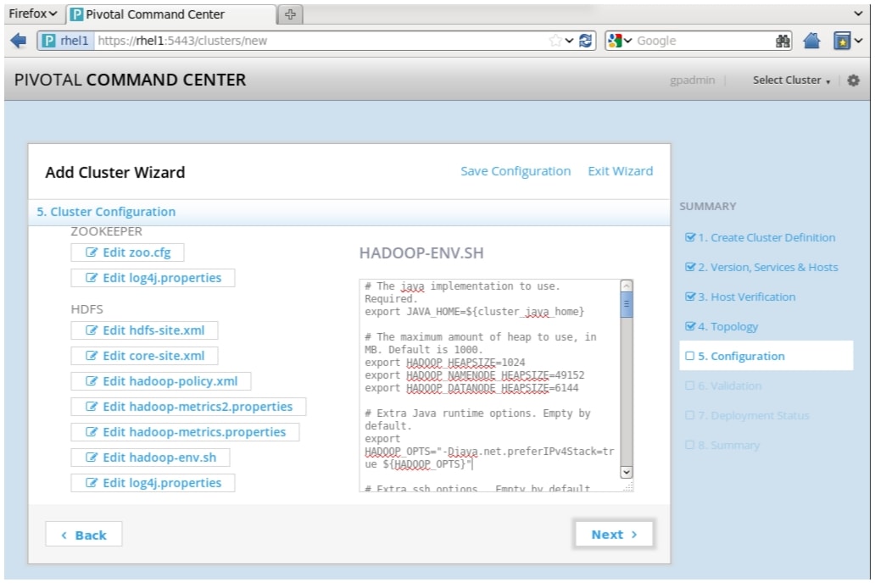Go back with browser back arrow
Viewport: 875px width, 588px height.
19,41
